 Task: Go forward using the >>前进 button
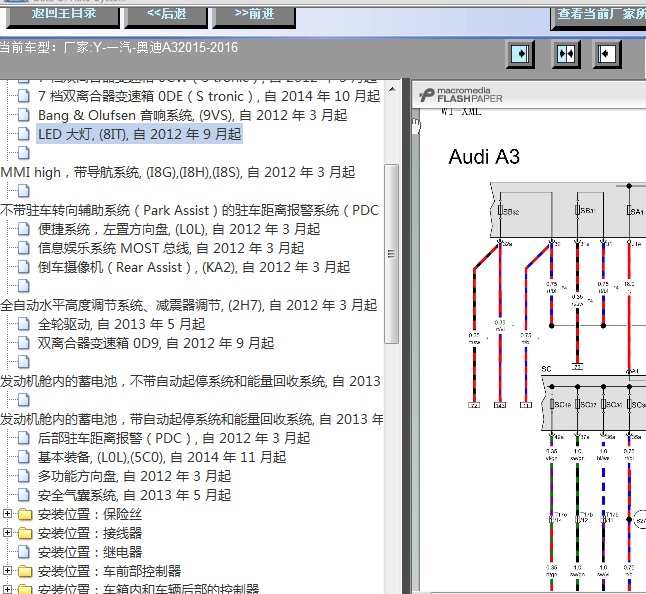point(254,16)
